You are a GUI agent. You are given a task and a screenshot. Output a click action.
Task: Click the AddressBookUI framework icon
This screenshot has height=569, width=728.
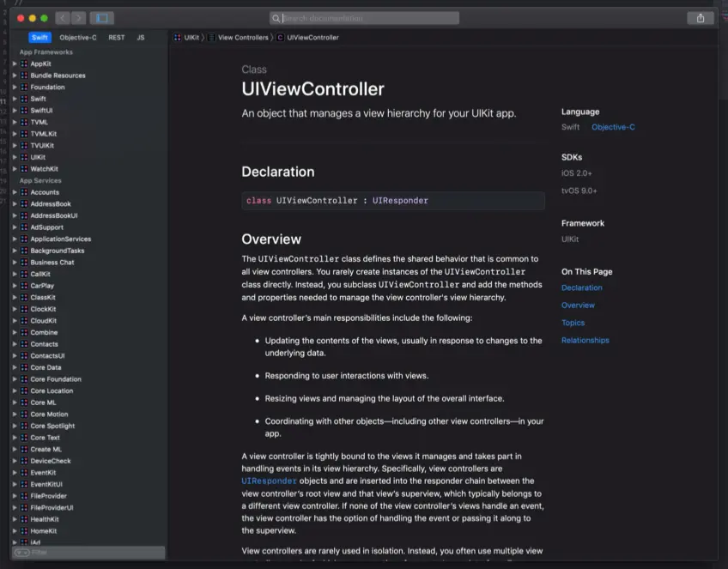click(x=24, y=215)
